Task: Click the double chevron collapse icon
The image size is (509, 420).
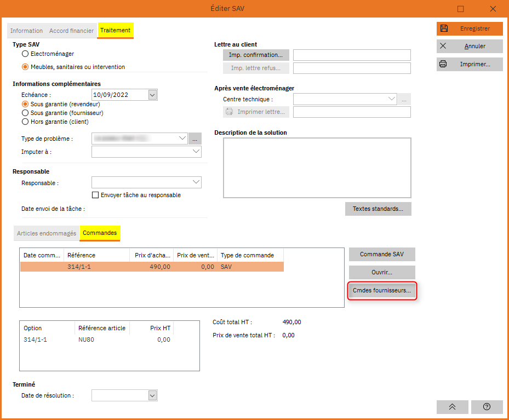Action: point(452,407)
